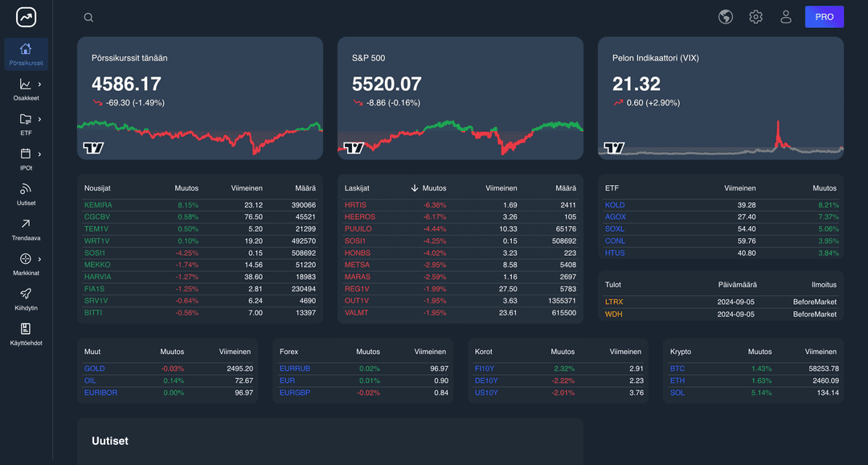868x465 pixels.
Task: Open the Markkinat compass icon
Action: click(26, 259)
